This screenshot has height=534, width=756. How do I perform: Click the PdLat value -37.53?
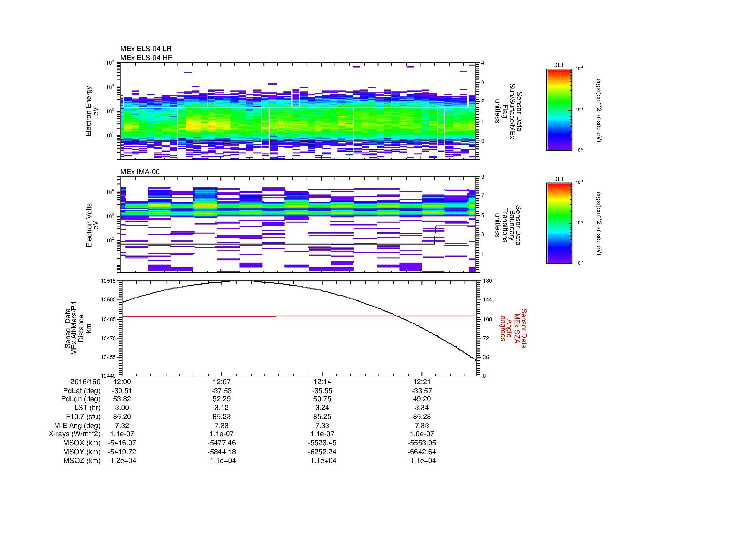coord(222,391)
